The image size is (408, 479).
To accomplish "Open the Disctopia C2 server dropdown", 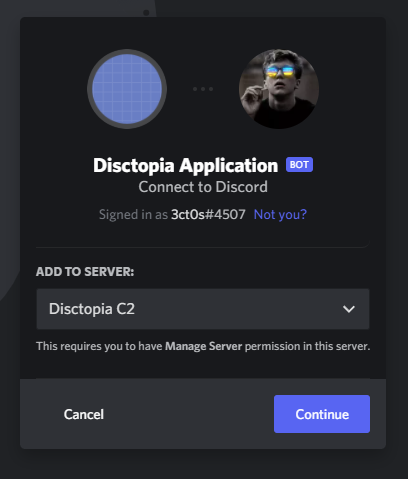I will pyautogui.click(x=203, y=309).
